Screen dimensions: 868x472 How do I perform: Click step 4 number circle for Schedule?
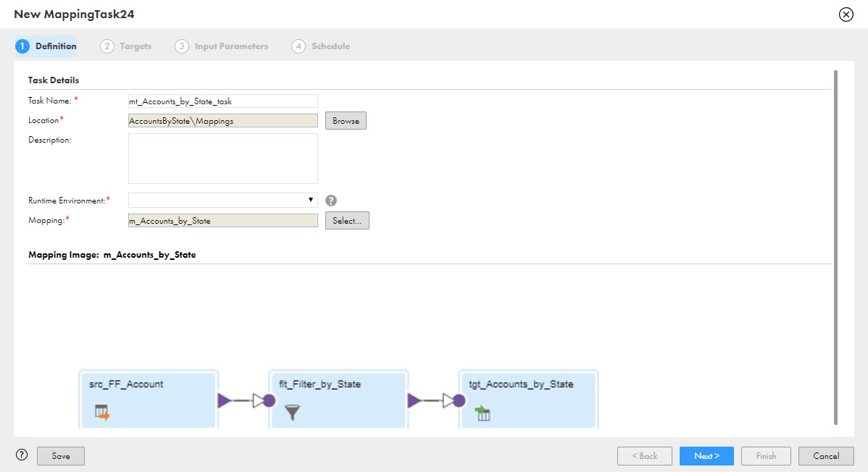coord(299,46)
